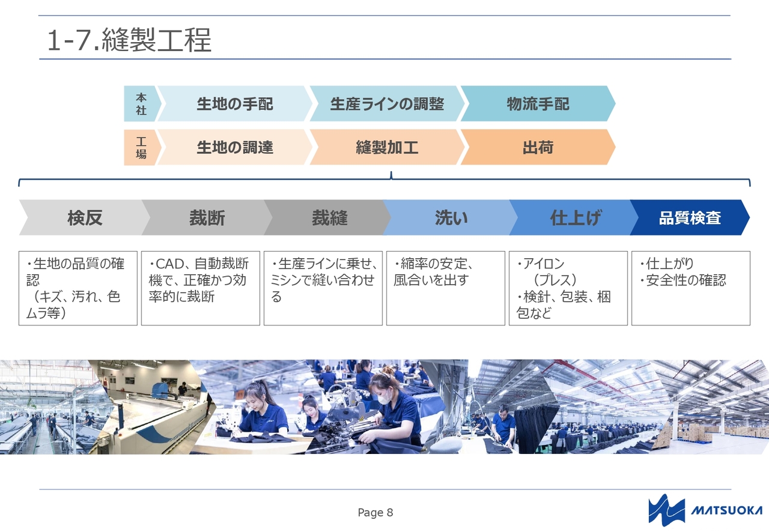Select the 本社 row label
Viewport: 769px width, 532px height.
point(142,104)
